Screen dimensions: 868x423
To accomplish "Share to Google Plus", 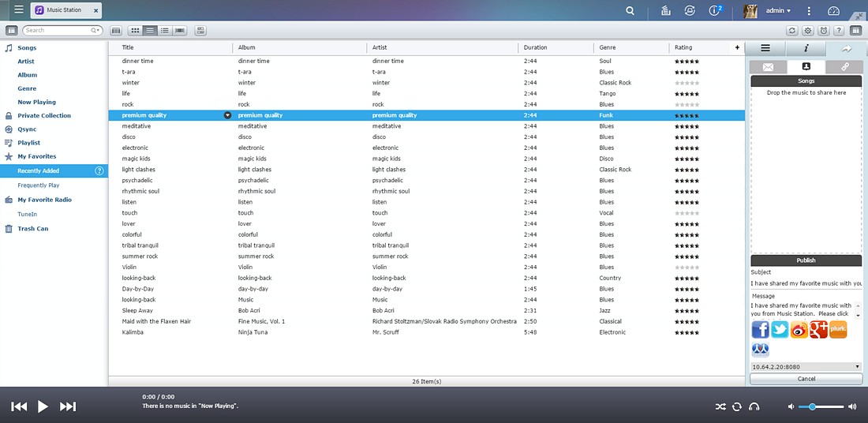I will [818, 329].
